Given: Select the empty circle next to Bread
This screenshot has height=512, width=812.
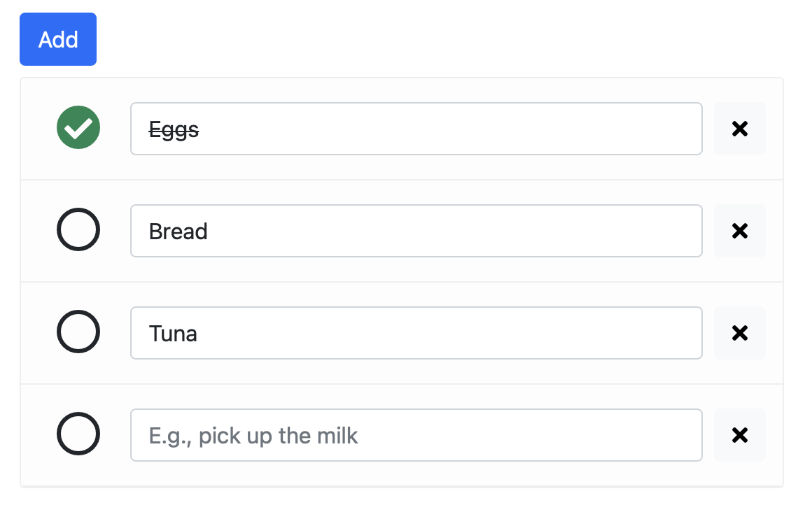Looking at the screenshot, I should pos(78,229).
